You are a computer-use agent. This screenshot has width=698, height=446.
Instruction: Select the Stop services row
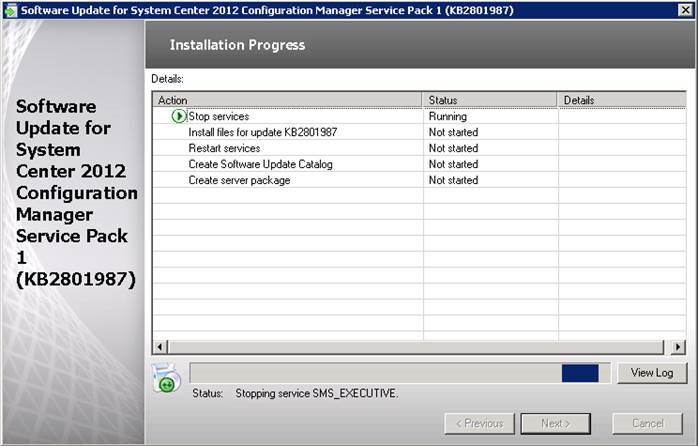click(x=219, y=116)
